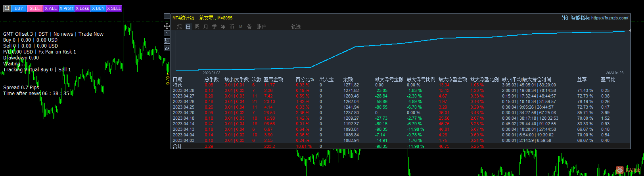
Task: Click the Drawdown 0.00 chart label
Action: coord(21,57)
